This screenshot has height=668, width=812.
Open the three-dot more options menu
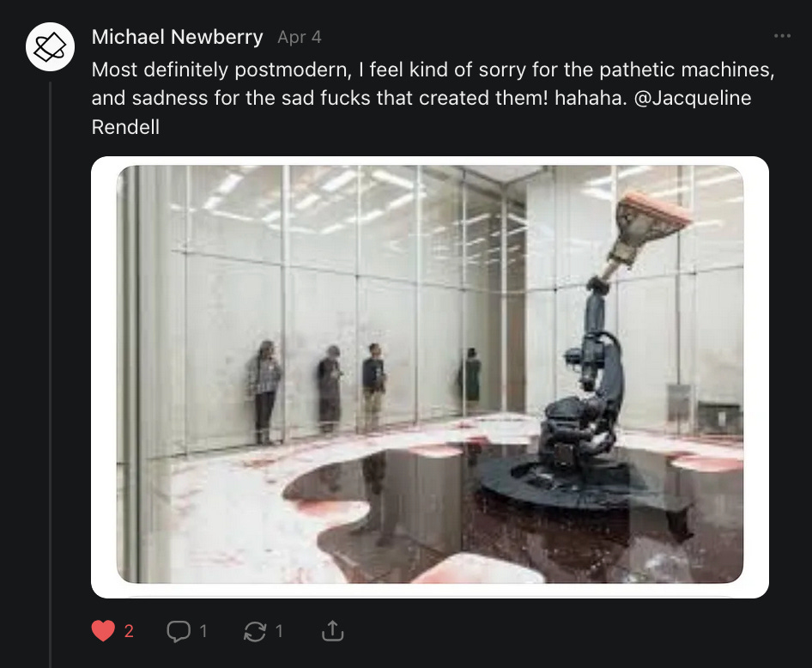[782, 36]
